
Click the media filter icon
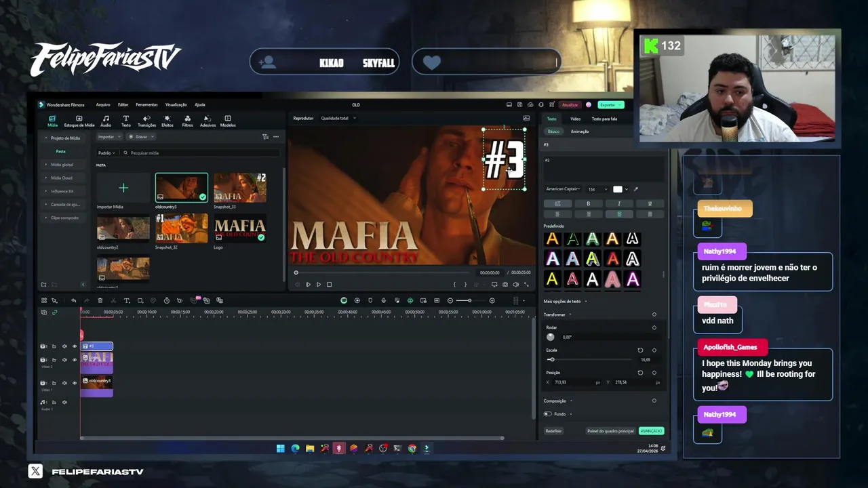click(x=265, y=137)
